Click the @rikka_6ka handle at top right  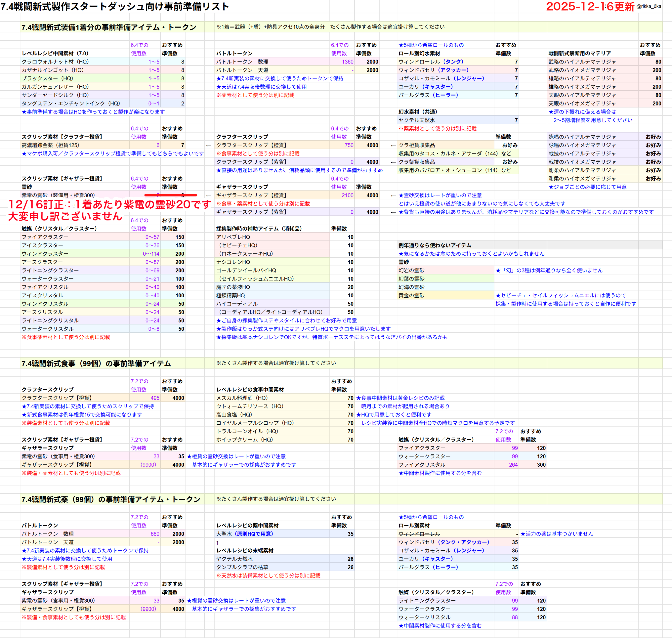[x=649, y=7]
